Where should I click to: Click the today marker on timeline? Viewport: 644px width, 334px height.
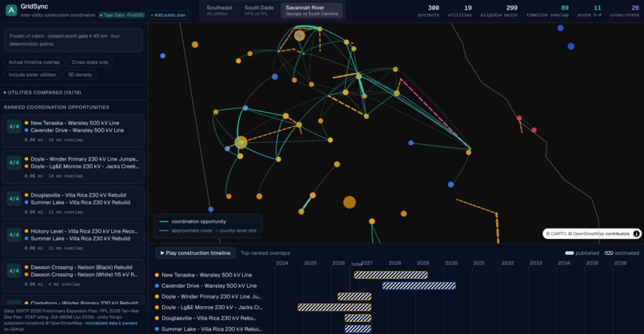click(356, 264)
